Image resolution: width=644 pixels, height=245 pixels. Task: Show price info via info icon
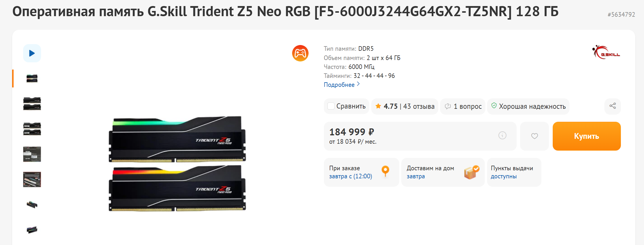(502, 135)
